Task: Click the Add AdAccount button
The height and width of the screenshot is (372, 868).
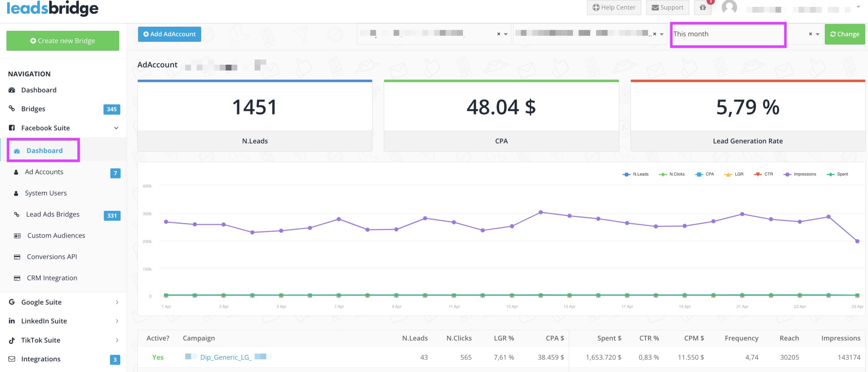Action: (x=170, y=34)
